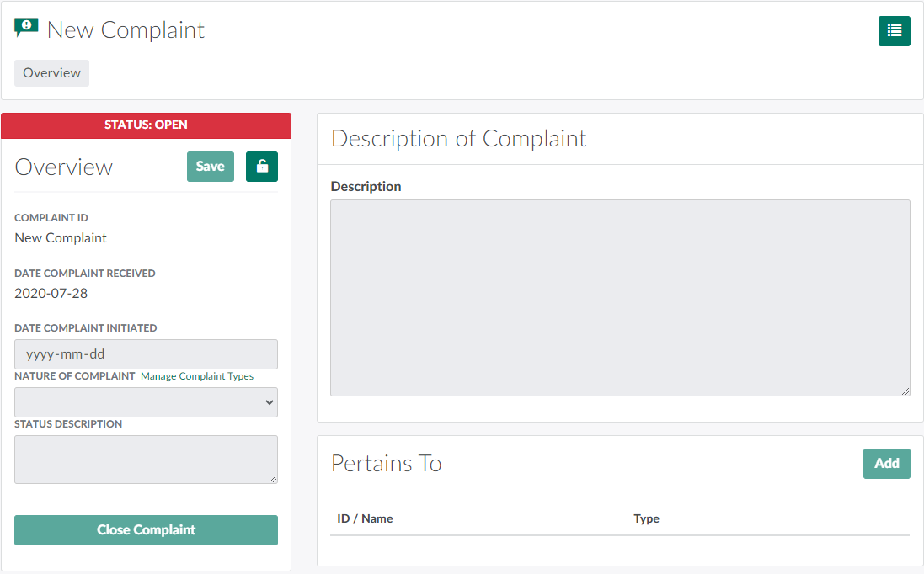Click inside the large Description text box
The image size is (924, 574).
(x=620, y=297)
